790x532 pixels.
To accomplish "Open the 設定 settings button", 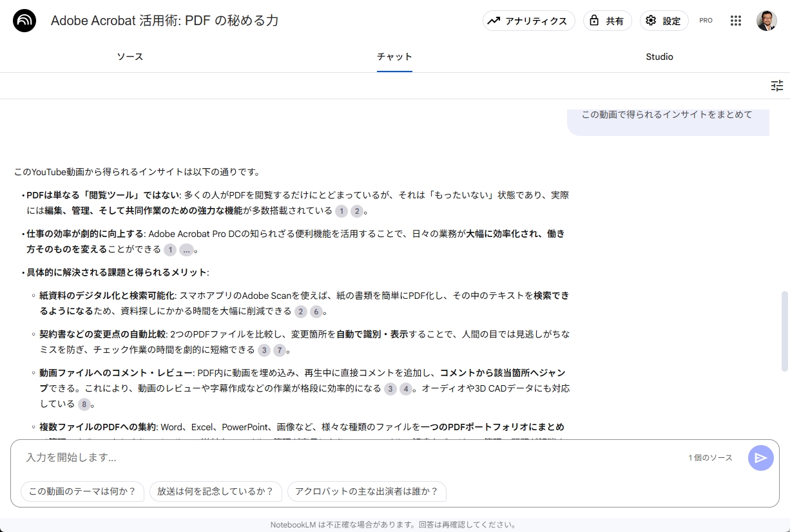I will click(x=664, y=21).
